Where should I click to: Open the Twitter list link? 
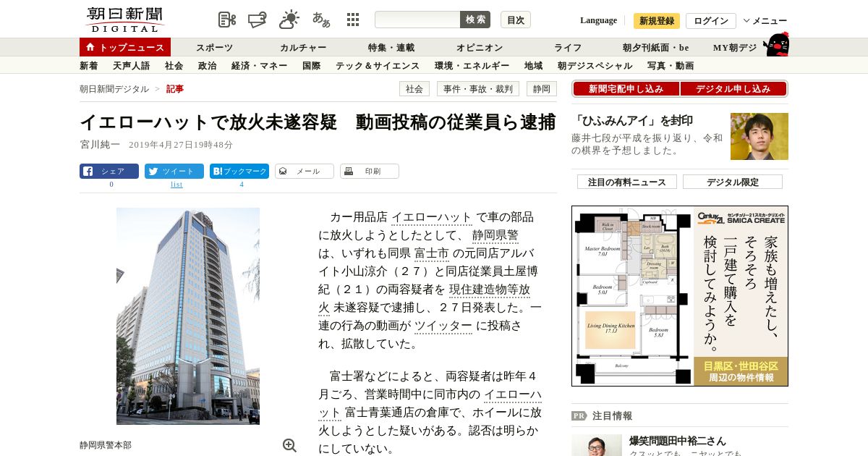[x=176, y=185]
